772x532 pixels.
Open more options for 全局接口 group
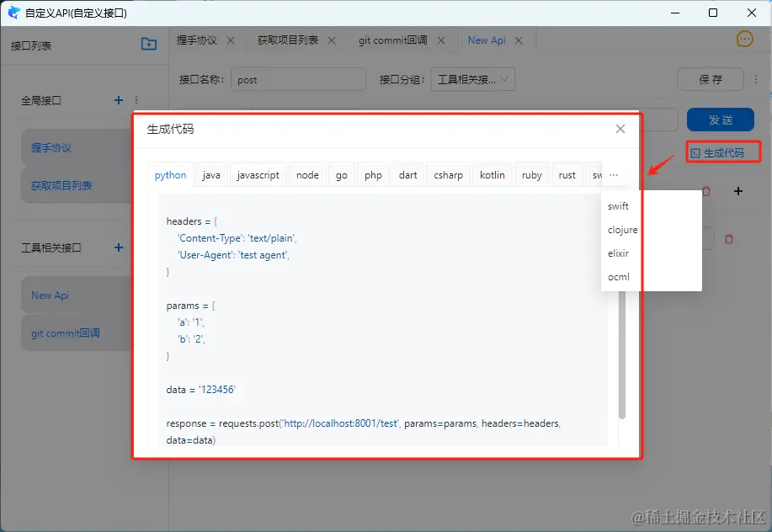pos(136,100)
